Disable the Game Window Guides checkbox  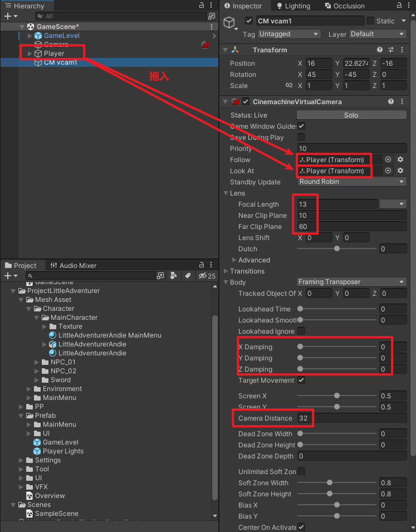coord(301,126)
